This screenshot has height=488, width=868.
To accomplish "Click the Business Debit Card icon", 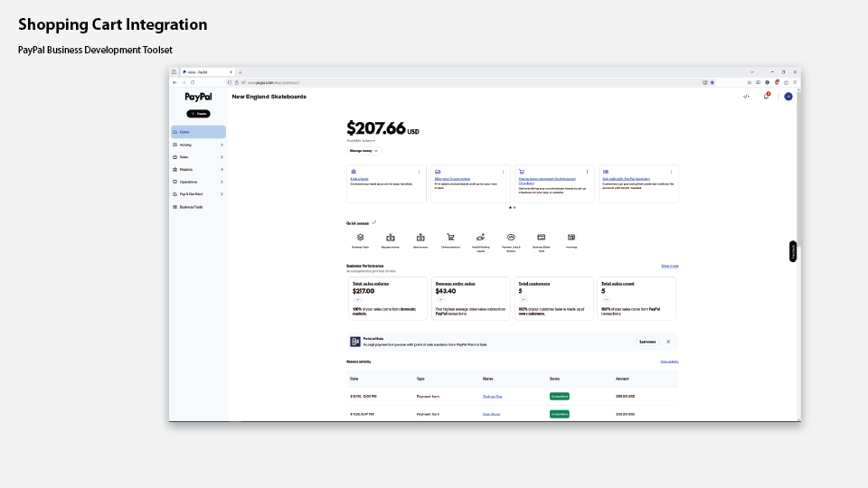I will coord(541,238).
